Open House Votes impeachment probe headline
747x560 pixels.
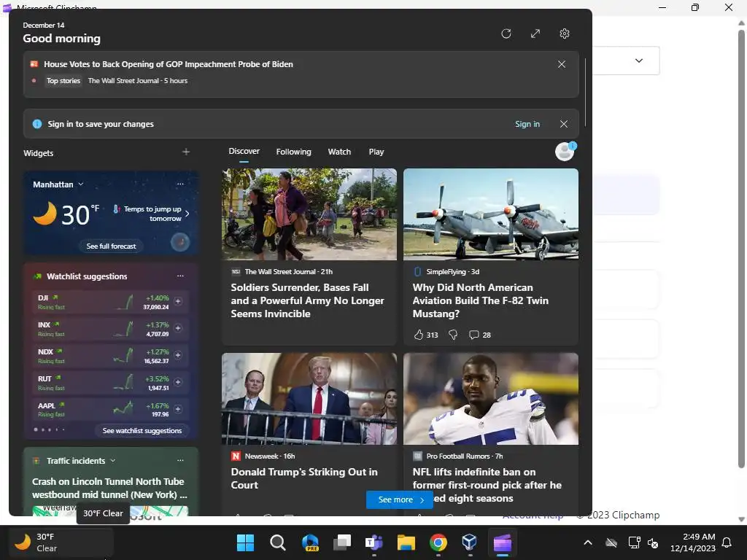pos(169,64)
